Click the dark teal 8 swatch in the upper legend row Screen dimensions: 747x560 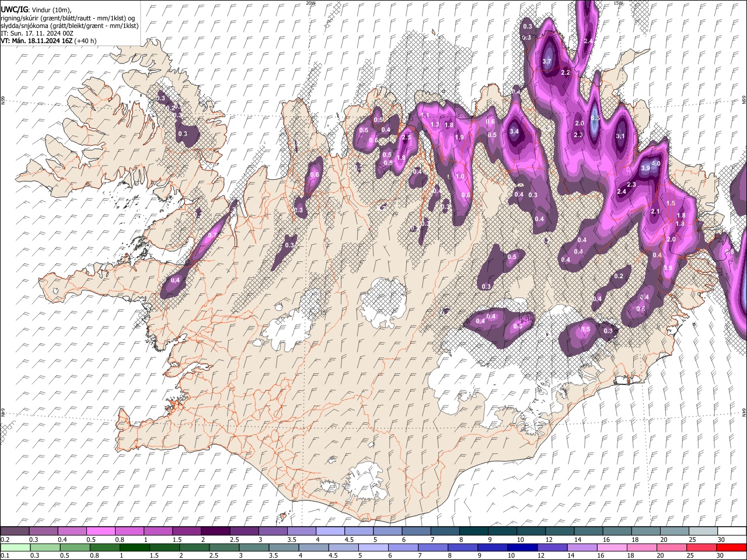[474, 531]
